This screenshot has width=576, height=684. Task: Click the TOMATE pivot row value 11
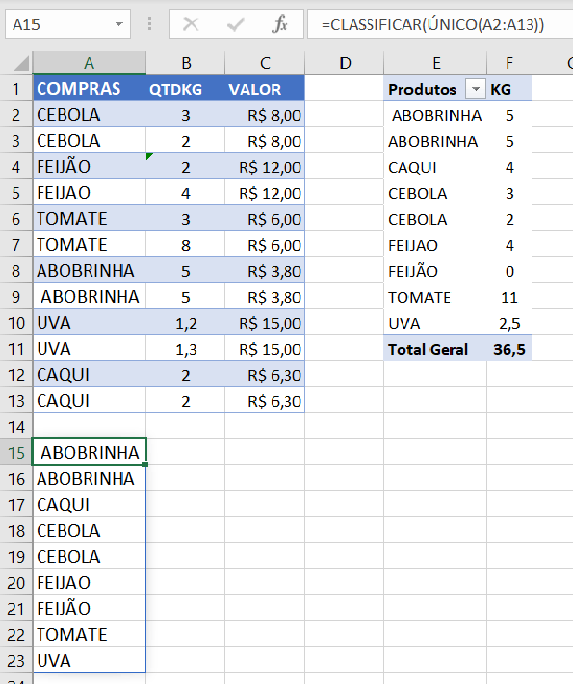pyautogui.click(x=509, y=298)
